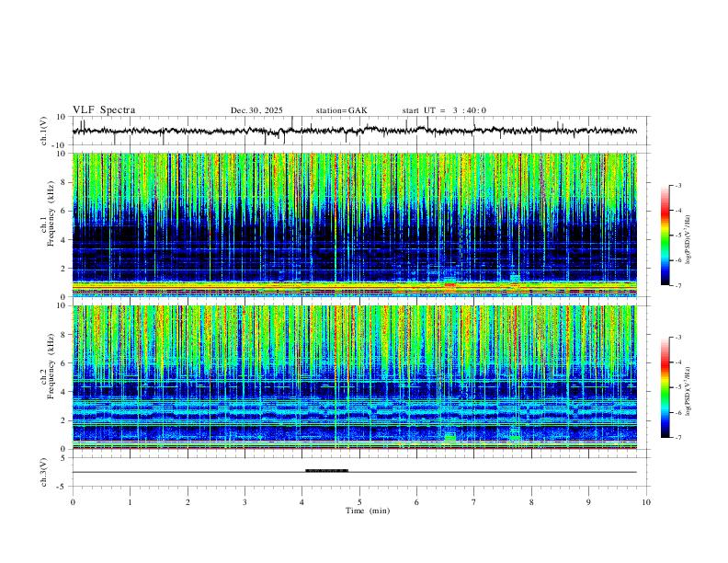The image size is (728, 563).
Task: Click the ch.2 spectrogram panel
Action: coord(354,377)
